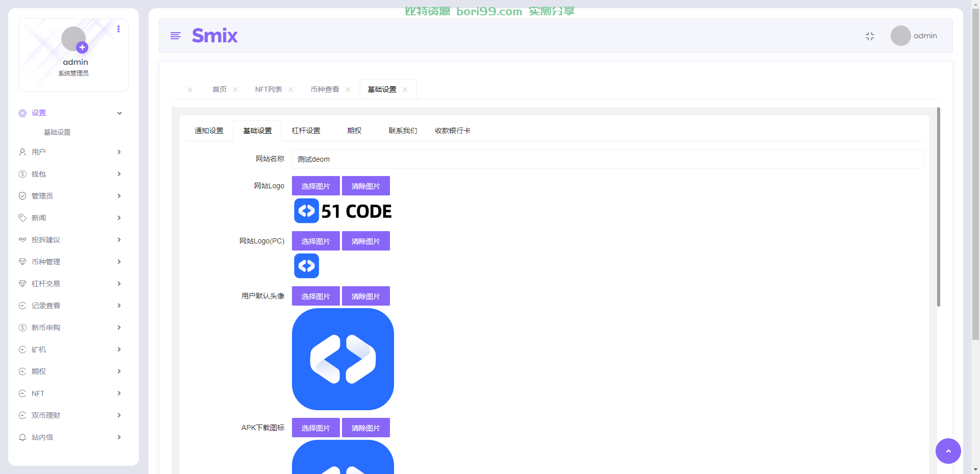Collapse the 设置 sidebar menu chevron

point(119,113)
